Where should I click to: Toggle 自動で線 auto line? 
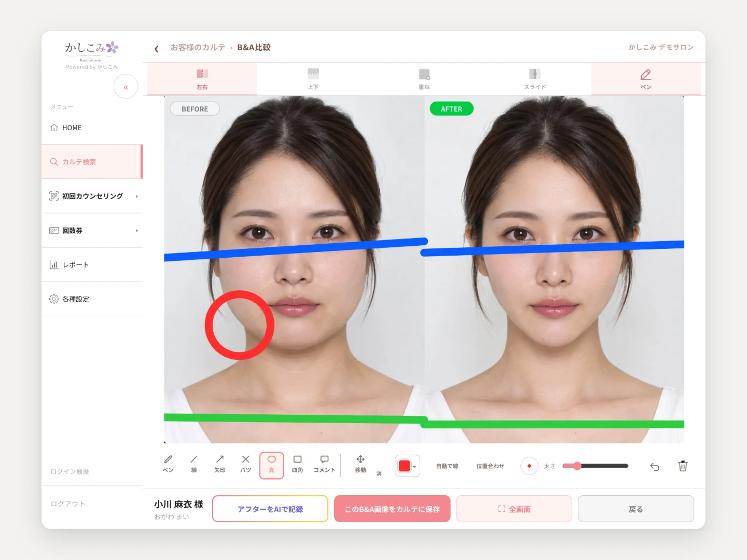pyautogui.click(x=447, y=466)
